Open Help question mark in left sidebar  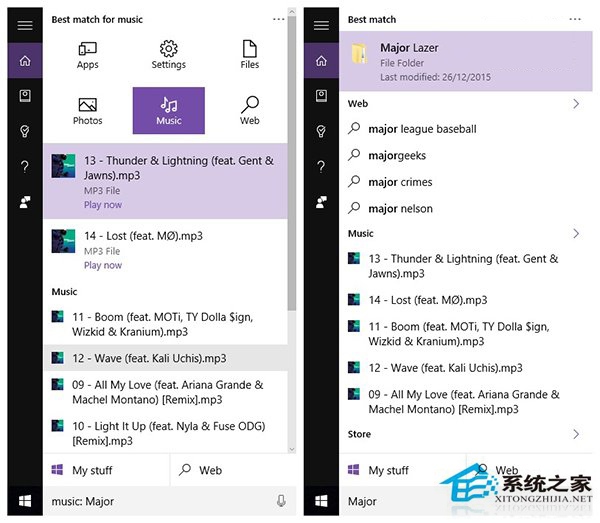[x=25, y=166]
